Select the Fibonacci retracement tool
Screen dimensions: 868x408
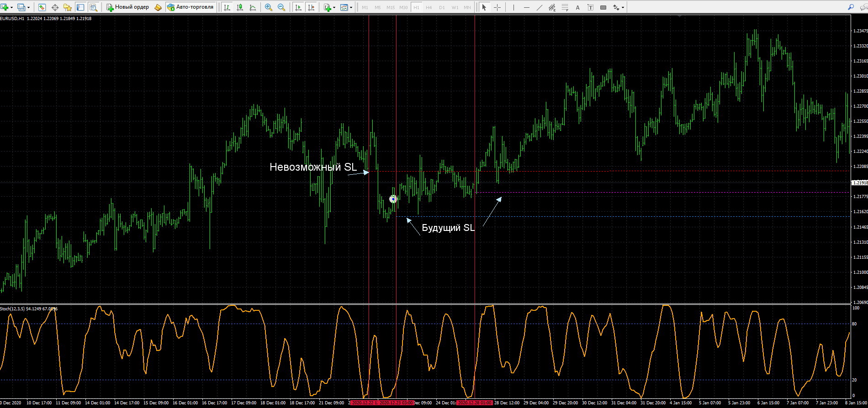pos(565,7)
